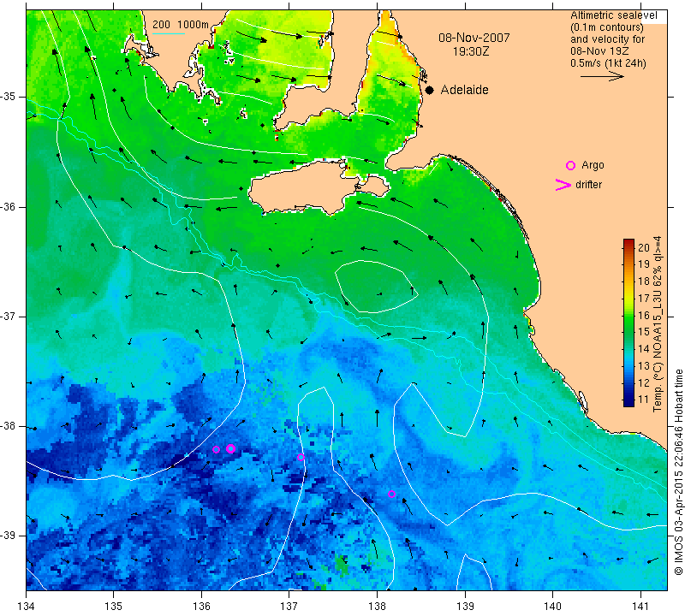
Task: Click the IMOS copyright timestamp text
Action: coord(678,472)
